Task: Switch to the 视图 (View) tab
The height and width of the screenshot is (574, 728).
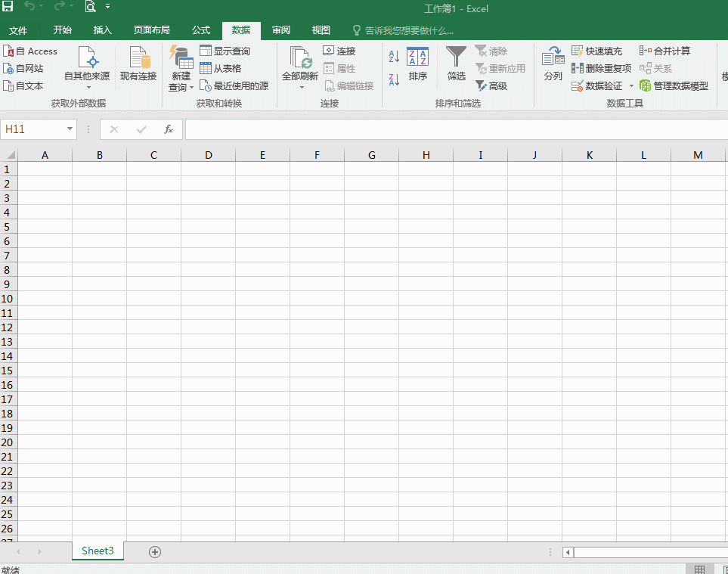Action: pos(321,30)
